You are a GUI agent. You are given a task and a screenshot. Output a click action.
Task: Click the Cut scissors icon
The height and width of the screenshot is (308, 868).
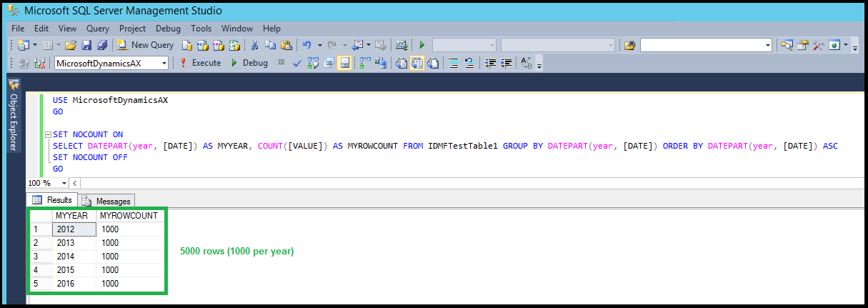[x=254, y=45]
